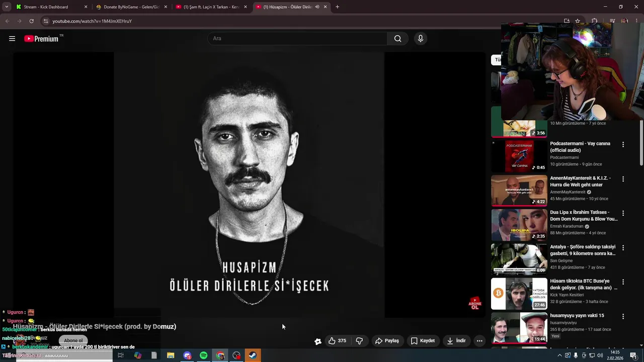The width and height of the screenshot is (644, 362).
Task: Share the video via Paylaş
Action: pos(387,341)
